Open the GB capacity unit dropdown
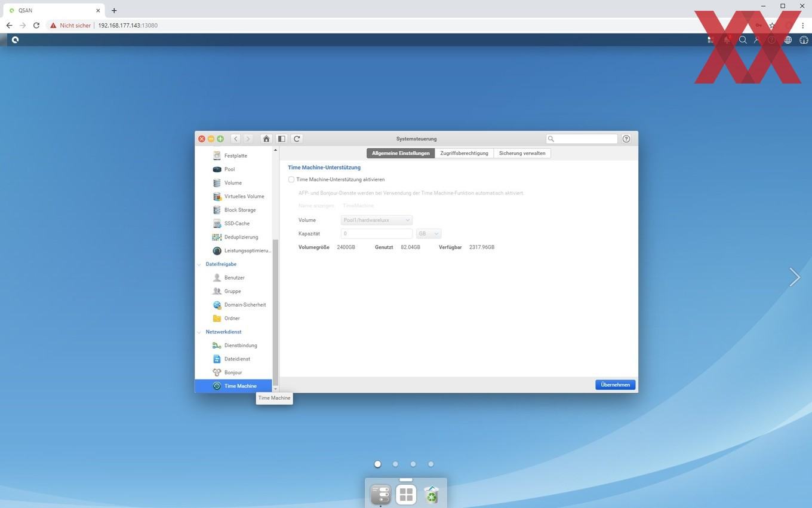 click(429, 234)
